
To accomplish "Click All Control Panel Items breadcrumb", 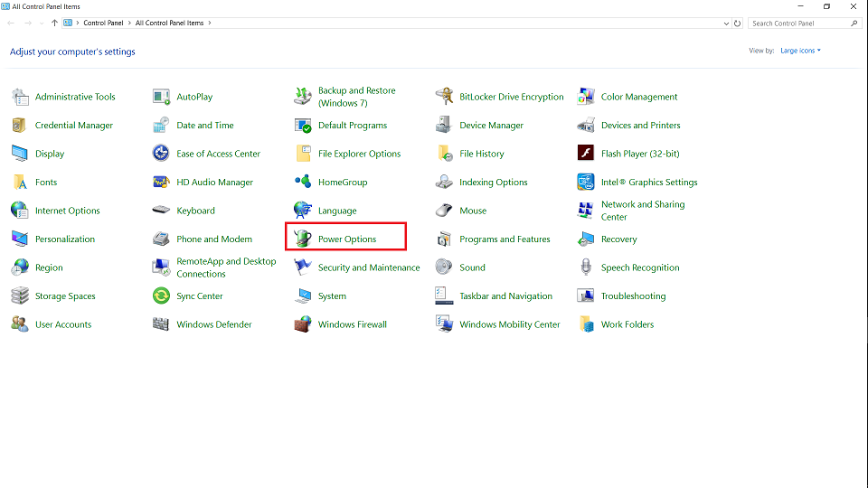I will 169,23.
